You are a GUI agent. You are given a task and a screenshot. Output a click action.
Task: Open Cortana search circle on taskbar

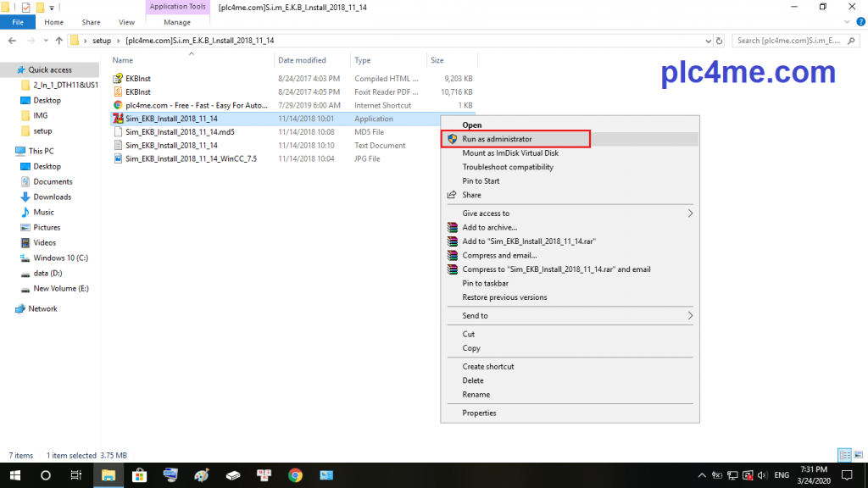click(x=46, y=475)
